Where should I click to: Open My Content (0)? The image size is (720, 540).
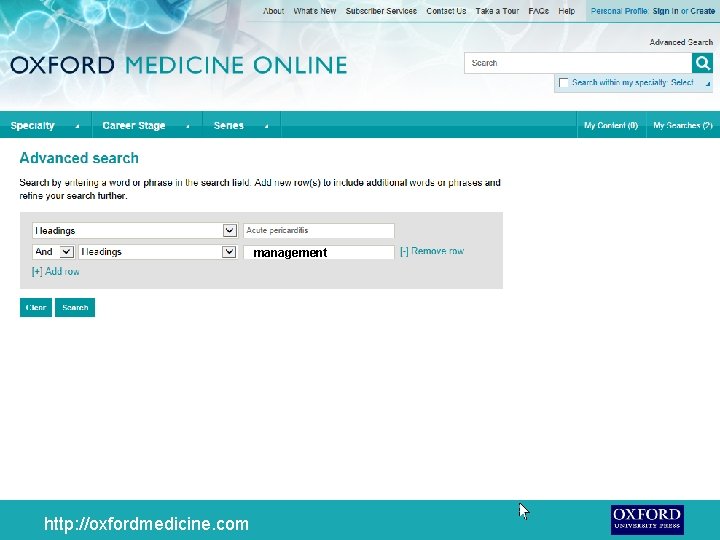coord(611,125)
